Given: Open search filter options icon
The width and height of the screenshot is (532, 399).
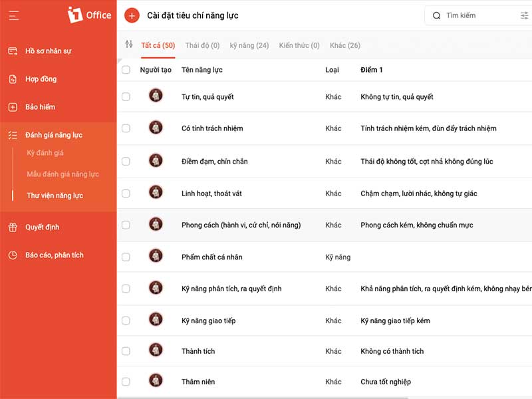Looking at the screenshot, I should 524,15.
